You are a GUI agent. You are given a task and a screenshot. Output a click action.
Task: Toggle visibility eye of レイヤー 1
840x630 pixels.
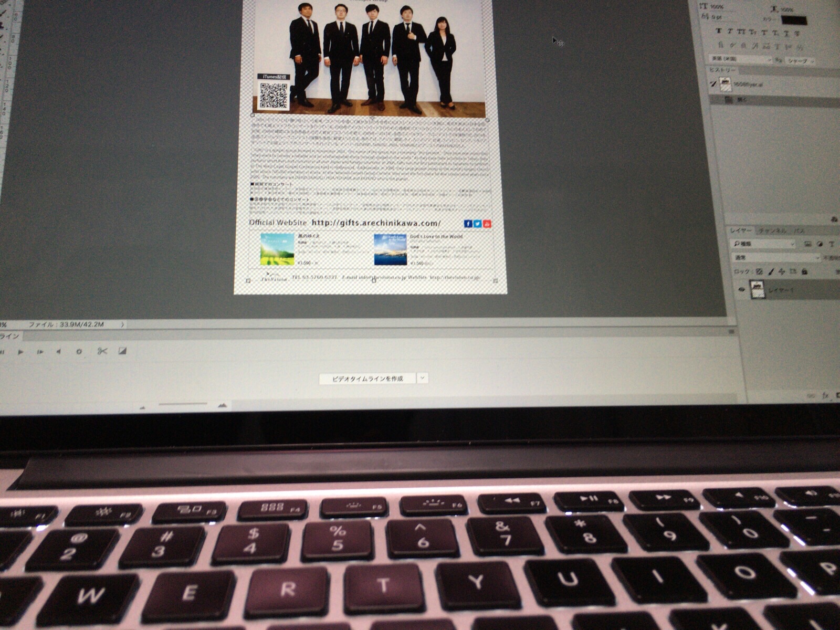741,289
